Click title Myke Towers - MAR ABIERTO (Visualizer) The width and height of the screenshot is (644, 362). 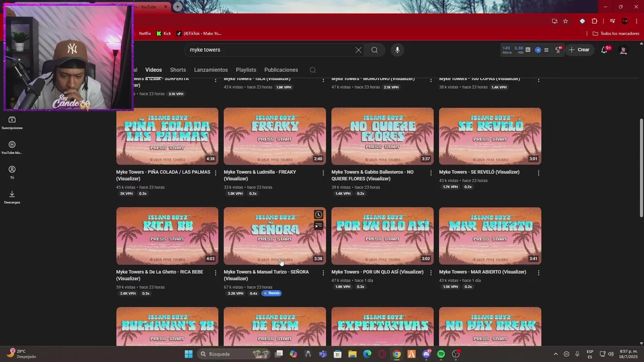click(x=482, y=272)
